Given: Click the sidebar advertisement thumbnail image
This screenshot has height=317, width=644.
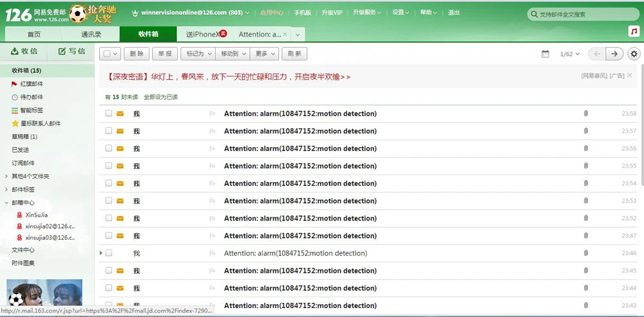Looking at the screenshot, I should [44, 293].
